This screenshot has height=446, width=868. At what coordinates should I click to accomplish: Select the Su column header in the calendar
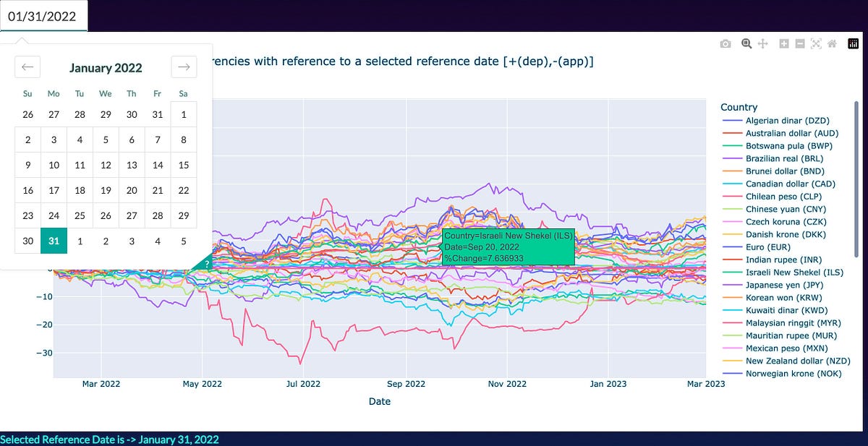27,93
